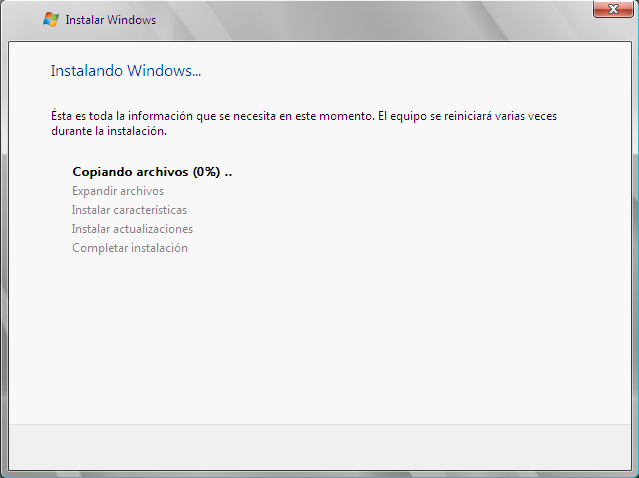Viewport: 639px width, 478px height.
Task: Click the 'Instalar Windows' title text
Action: pos(110,20)
